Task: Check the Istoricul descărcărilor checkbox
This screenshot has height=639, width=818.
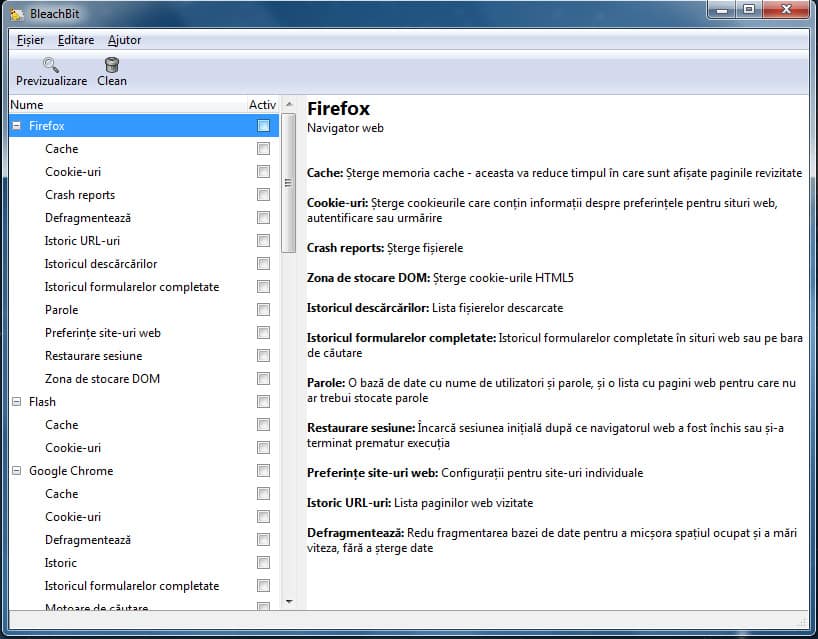Action: [x=263, y=263]
